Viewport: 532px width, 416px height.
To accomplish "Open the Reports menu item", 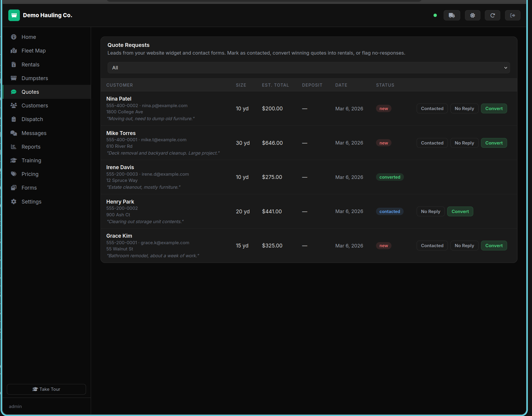I will click(31, 147).
